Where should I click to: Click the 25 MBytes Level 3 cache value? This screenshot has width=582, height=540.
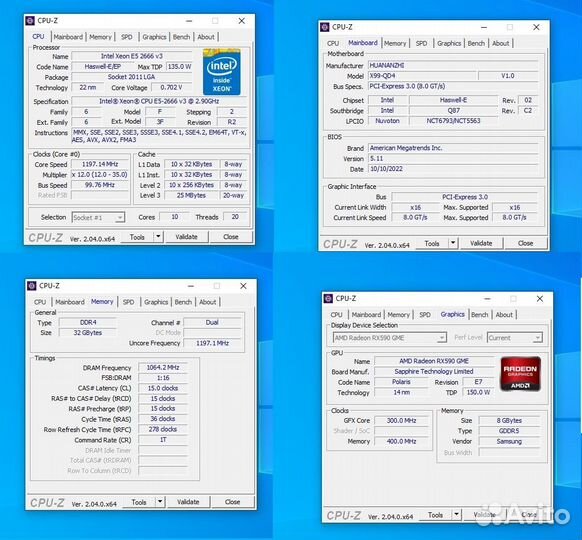[x=191, y=195]
